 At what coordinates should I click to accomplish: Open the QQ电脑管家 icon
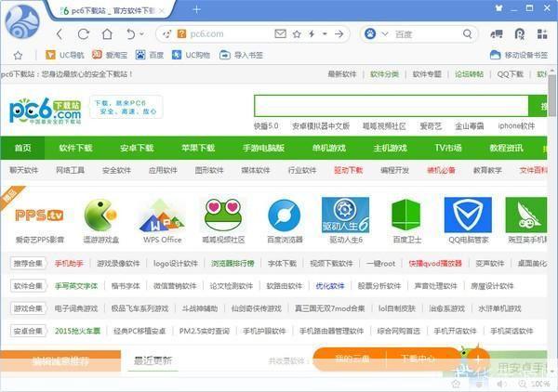468,215
